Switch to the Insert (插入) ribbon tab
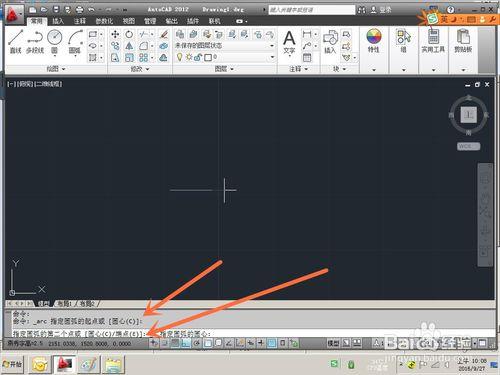This screenshot has height=375, width=500. [58, 21]
